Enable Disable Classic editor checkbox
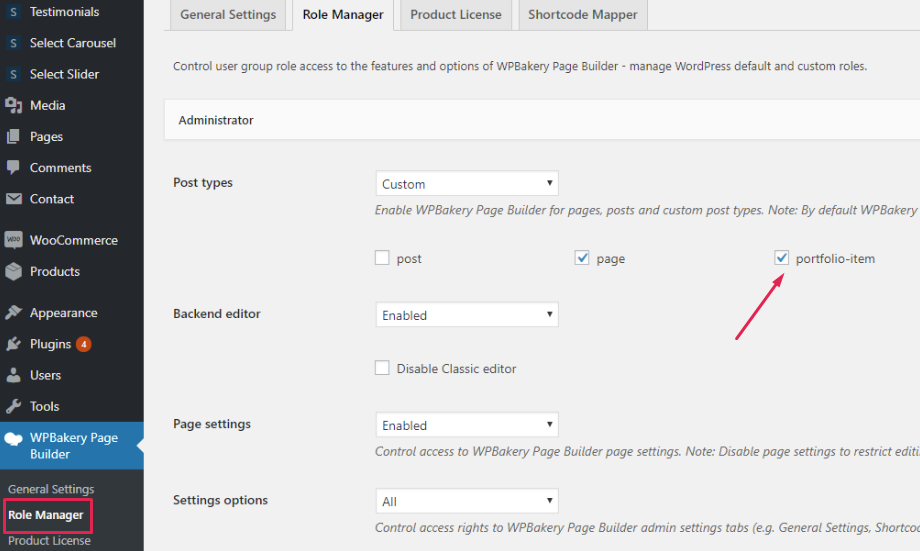920x551 pixels. pos(382,368)
